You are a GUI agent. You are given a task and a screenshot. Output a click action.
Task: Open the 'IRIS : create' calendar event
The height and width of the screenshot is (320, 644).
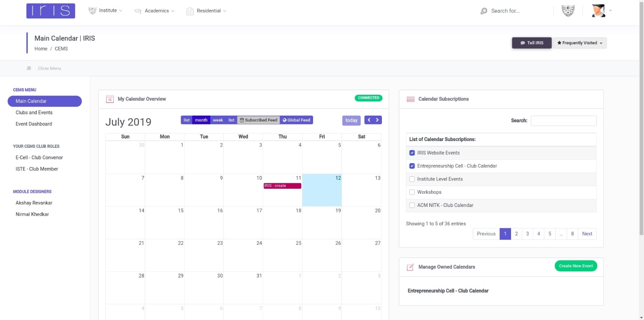[282, 186]
